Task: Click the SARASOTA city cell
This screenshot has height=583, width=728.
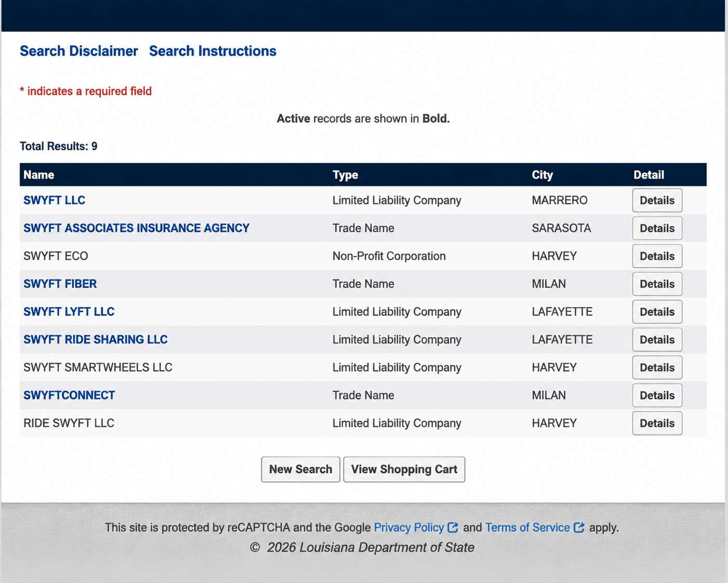Action: tap(561, 228)
